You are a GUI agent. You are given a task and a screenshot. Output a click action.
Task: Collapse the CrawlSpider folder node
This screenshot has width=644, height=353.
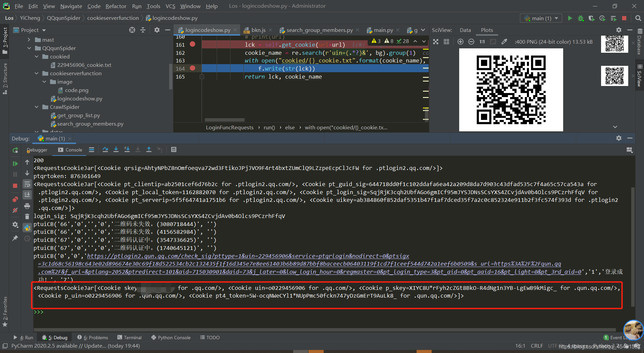click(x=37, y=107)
